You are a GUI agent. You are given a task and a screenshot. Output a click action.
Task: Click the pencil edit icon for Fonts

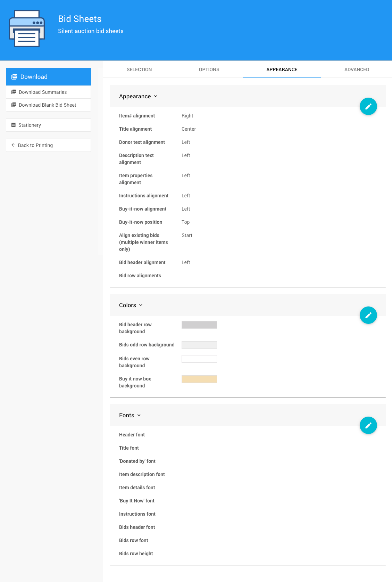click(x=368, y=425)
